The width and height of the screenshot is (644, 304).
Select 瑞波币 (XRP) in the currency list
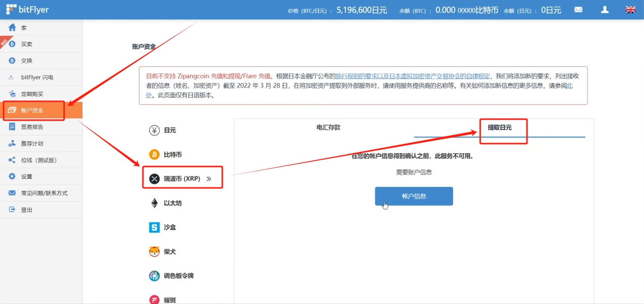[x=183, y=179]
